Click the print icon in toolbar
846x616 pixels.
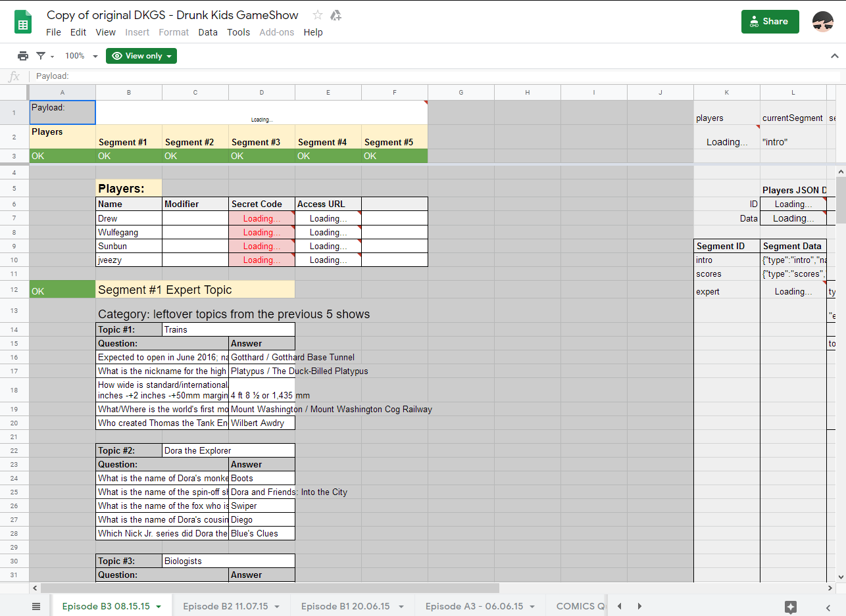(x=23, y=56)
